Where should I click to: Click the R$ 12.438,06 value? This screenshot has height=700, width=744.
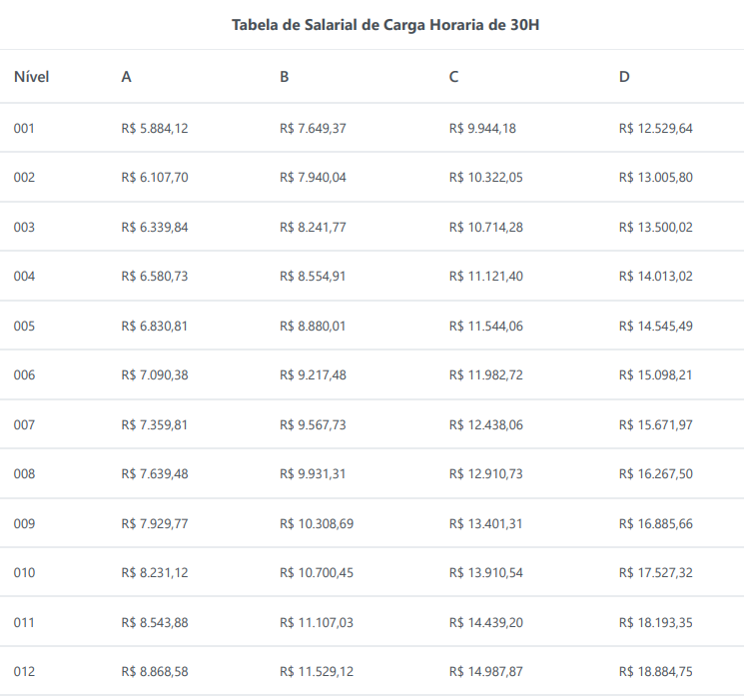pyautogui.click(x=486, y=425)
